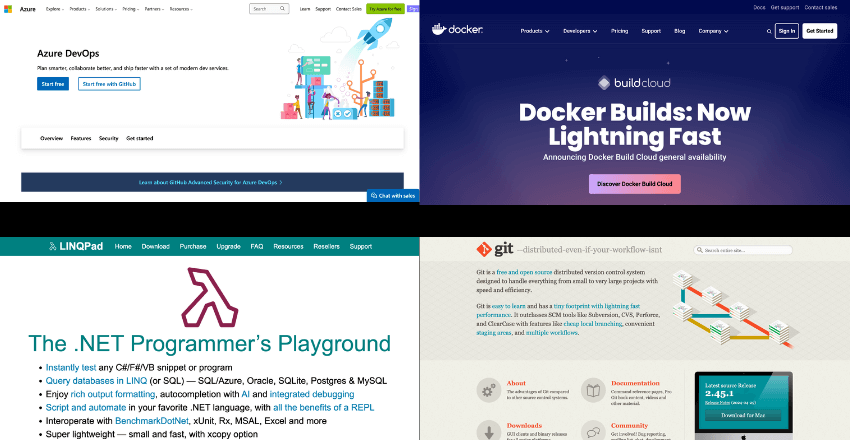The width and height of the screenshot is (850, 440).
Task: Click the Microsoft logo in Azure header
Action: coord(8,9)
